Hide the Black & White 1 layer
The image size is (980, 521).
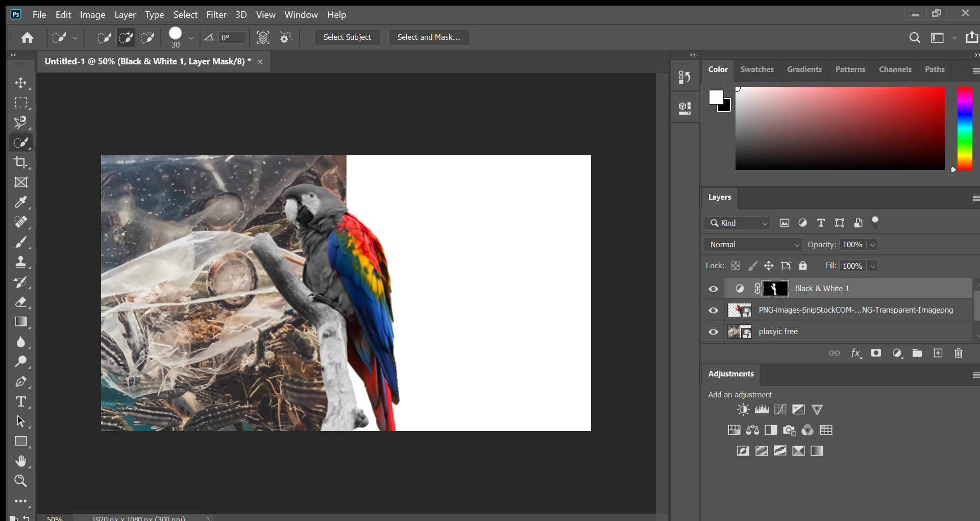[x=714, y=289]
